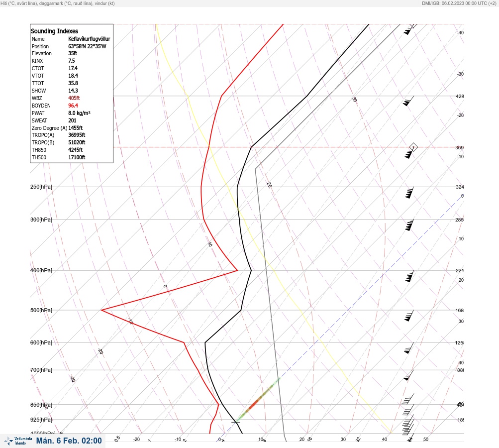499x448 pixels.
Task: Click the '925[hPa]' pressure label
Action: point(41,419)
